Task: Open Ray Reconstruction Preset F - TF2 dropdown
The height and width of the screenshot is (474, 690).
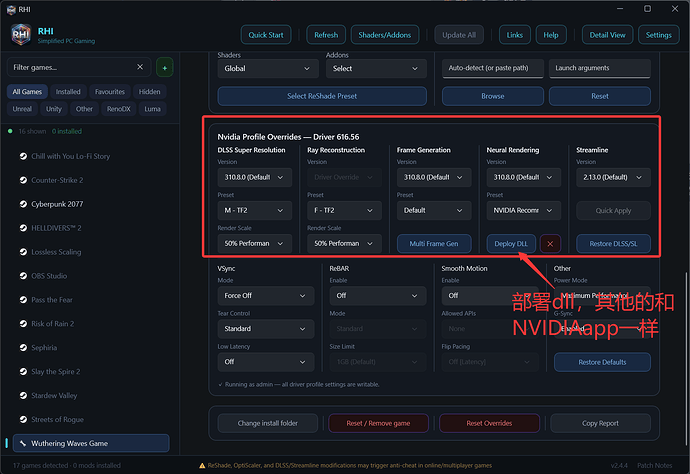Action: coord(344,210)
